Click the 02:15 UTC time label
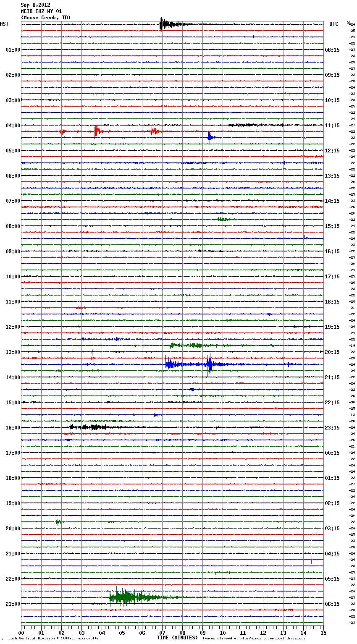 332,503
